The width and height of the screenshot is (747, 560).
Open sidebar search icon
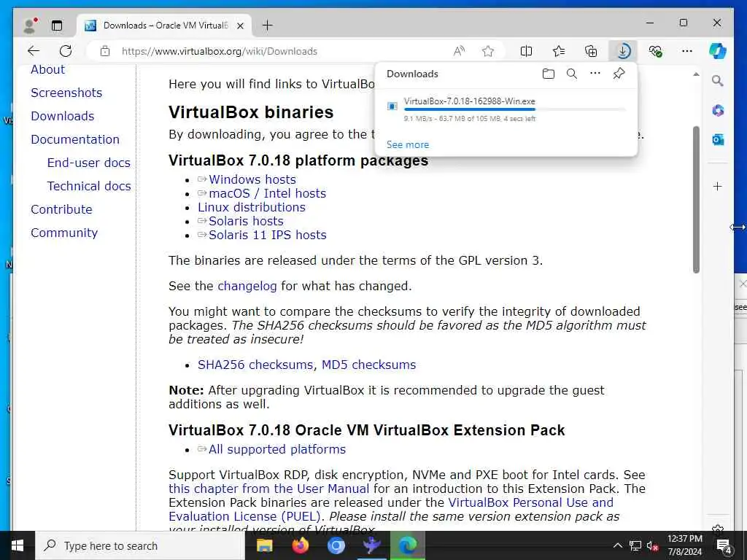(x=718, y=81)
